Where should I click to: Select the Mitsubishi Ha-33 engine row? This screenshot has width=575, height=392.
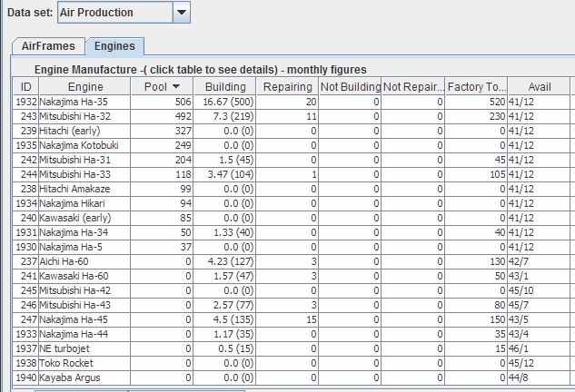coord(292,174)
